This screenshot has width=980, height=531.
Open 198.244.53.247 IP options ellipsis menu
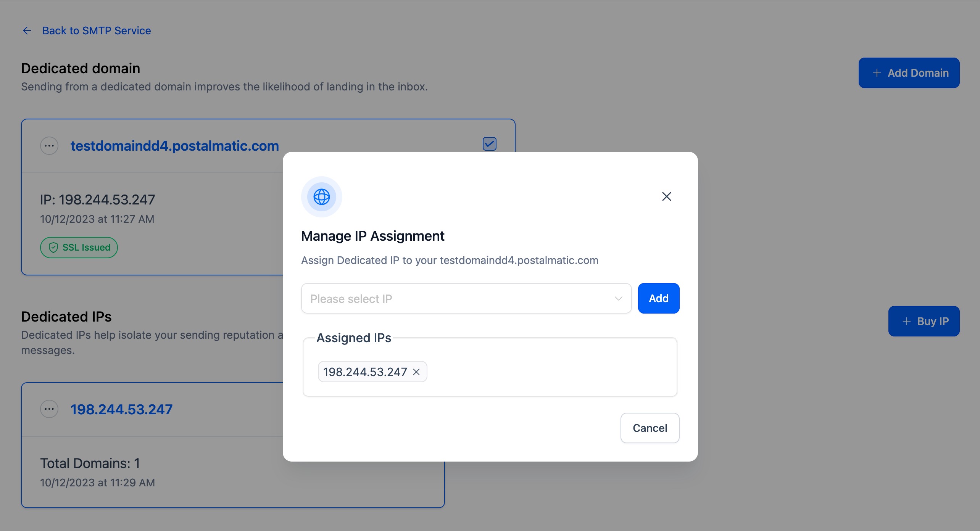point(49,409)
